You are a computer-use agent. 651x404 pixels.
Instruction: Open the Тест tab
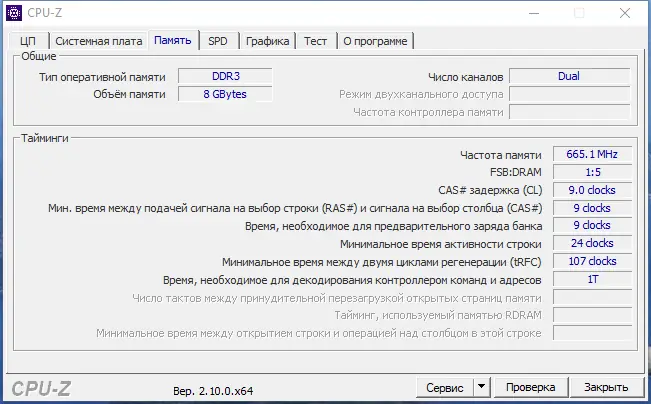[x=316, y=41]
